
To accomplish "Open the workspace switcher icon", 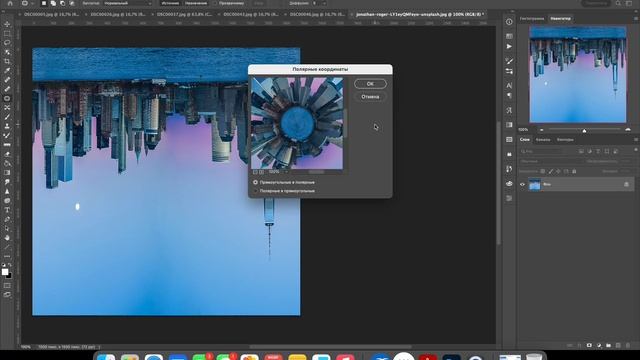I will (x=629, y=3).
